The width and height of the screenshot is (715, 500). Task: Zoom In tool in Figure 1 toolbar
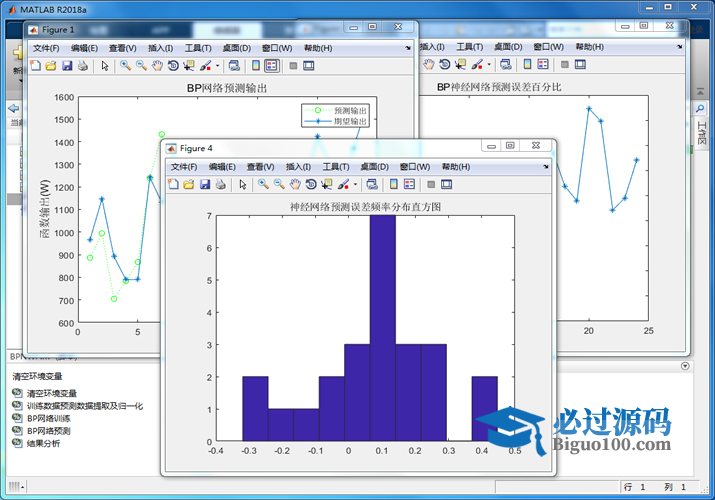coord(125,66)
